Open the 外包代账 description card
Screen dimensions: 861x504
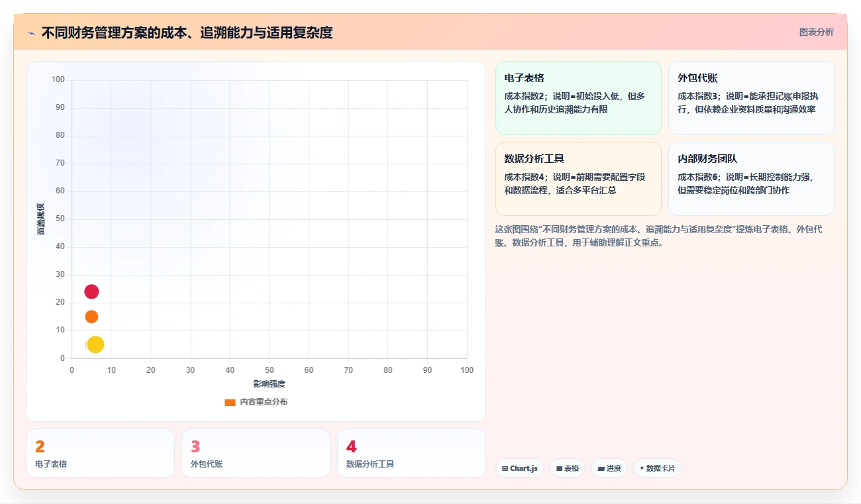coord(752,98)
